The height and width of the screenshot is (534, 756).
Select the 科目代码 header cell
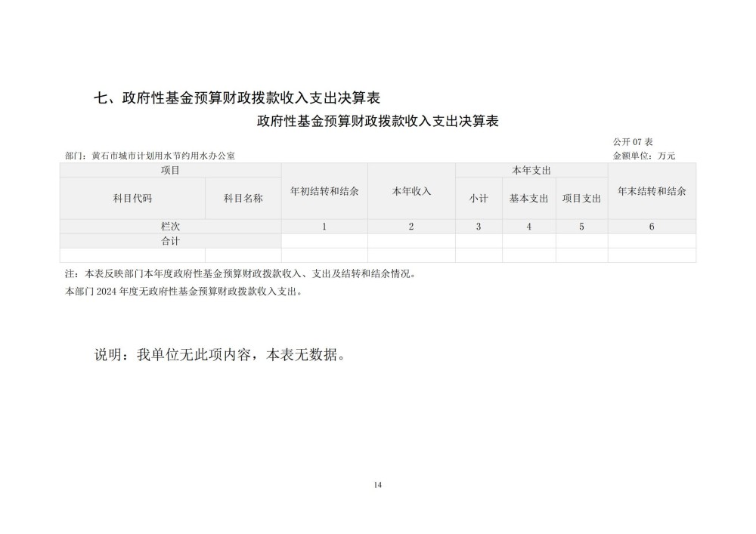coord(132,199)
